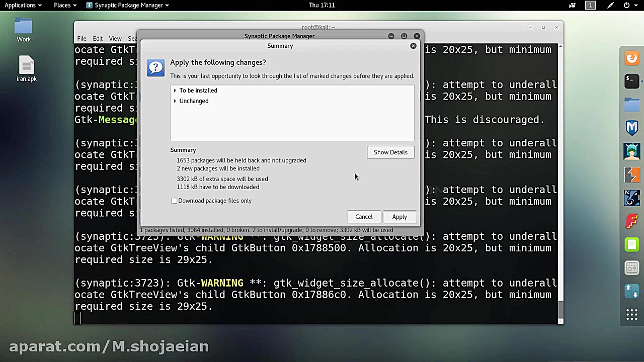Screen dimensions: 644x362
Task: Open the terminal File menu
Action: click(82, 39)
